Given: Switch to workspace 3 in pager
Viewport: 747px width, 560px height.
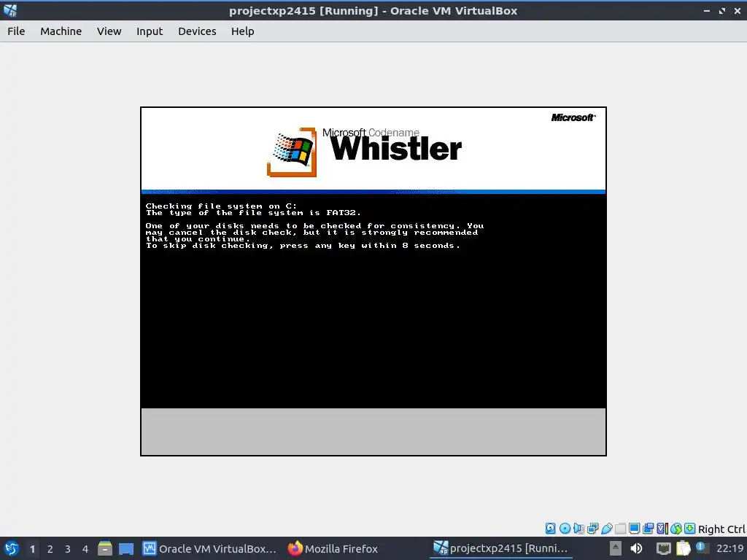Looking at the screenshot, I should click(68, 549).
